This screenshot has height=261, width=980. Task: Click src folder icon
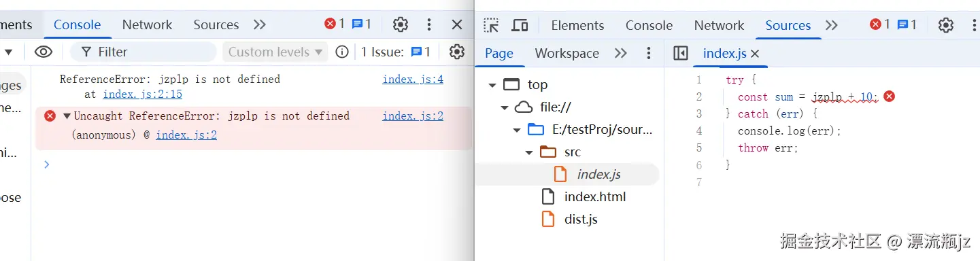pyautogui.click(x=548, y=152)
